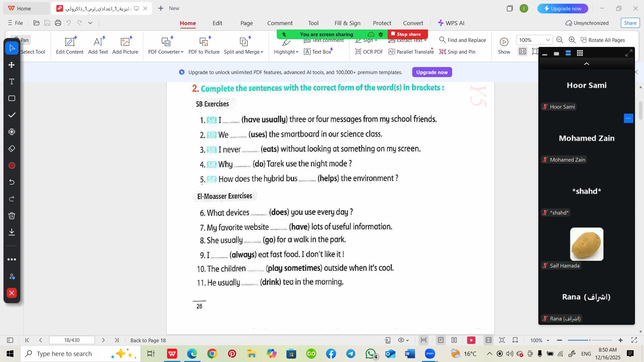Open Find and Replace

coord(463,40)
